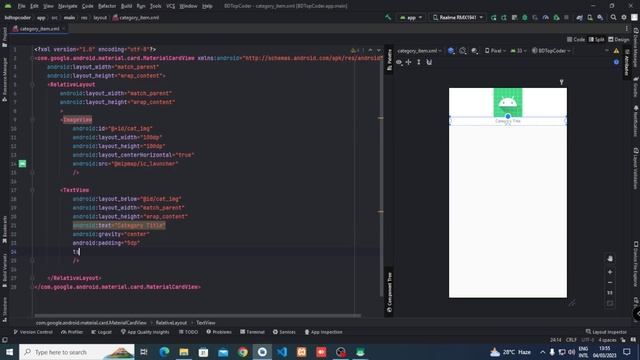Collapse the RelativeLayout fold marker in gutter
Screen dimensions: 640x360
32,84
